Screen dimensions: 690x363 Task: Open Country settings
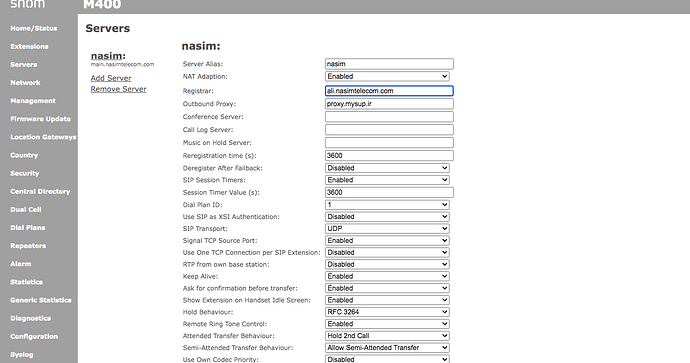[24, 155]
